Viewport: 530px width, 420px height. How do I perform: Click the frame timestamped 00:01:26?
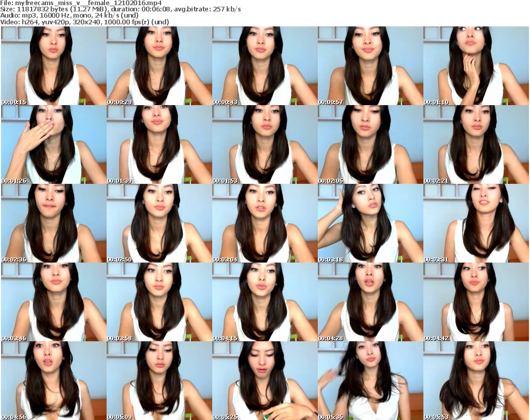53,144
